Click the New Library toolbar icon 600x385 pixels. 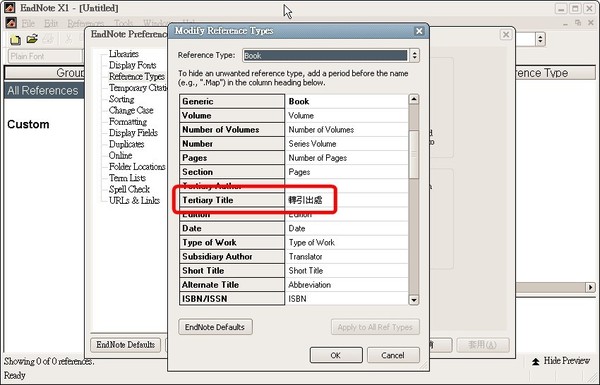[15, 39]
